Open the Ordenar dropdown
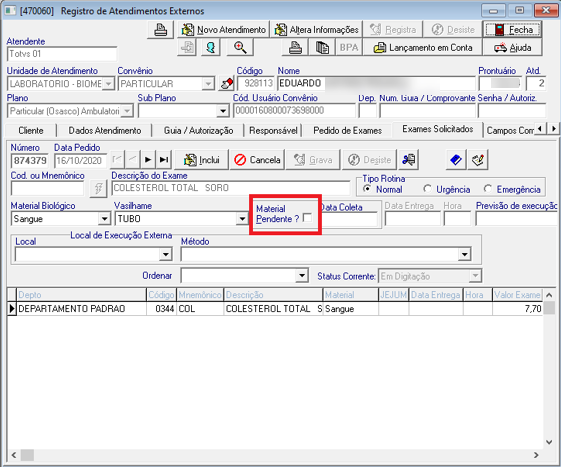This screenshot has height=467, width=561. click(x=302, y=276)
